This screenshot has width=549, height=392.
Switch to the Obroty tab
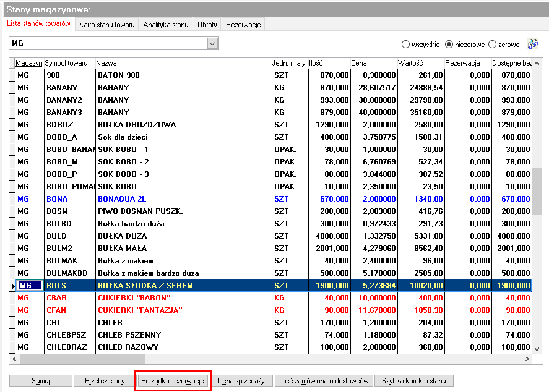click(207, 25)
